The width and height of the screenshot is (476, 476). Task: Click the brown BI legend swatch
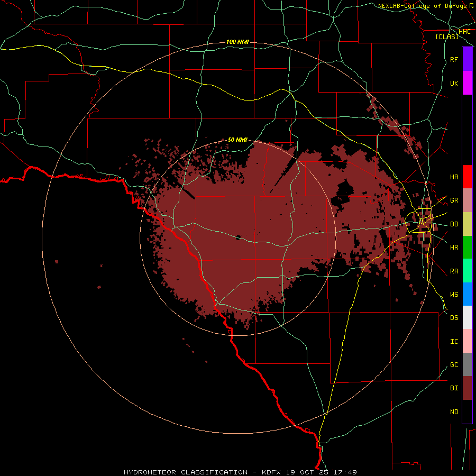point(467,388)
